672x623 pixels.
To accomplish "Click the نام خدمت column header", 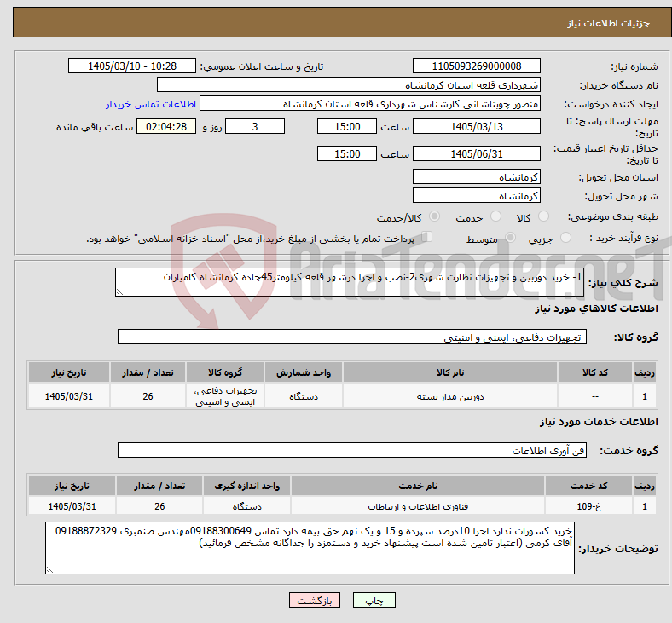I will coord(418,486).
